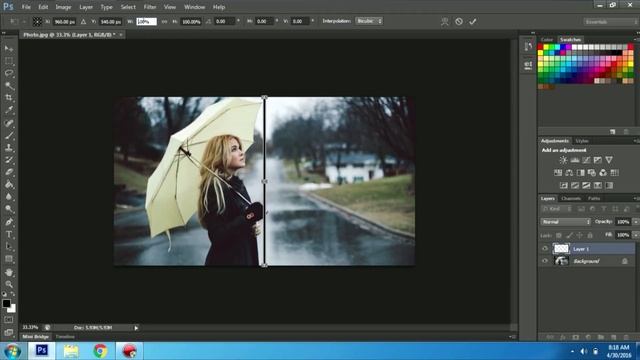Open the status bar info arrow
The width and height of the screenshot is (640, 360).
tap(136, 328)
